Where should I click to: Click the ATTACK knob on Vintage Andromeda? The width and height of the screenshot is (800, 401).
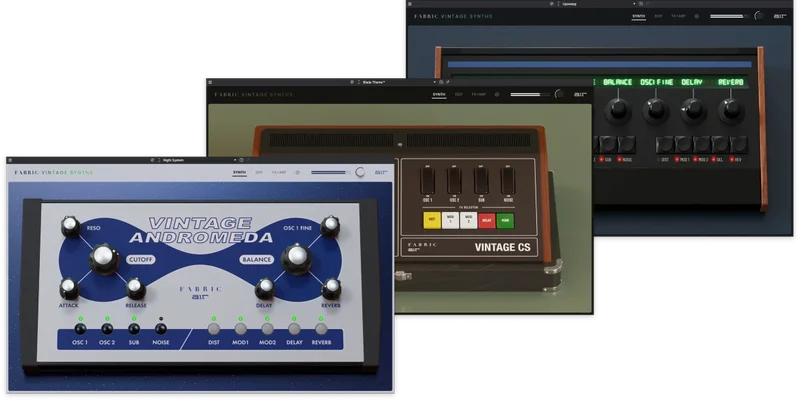(69, 289)
